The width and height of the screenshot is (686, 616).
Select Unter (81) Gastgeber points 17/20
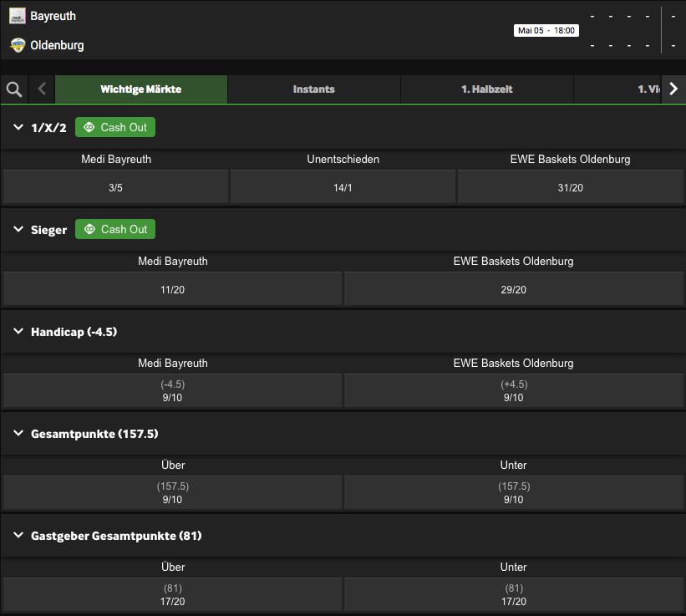514,595
